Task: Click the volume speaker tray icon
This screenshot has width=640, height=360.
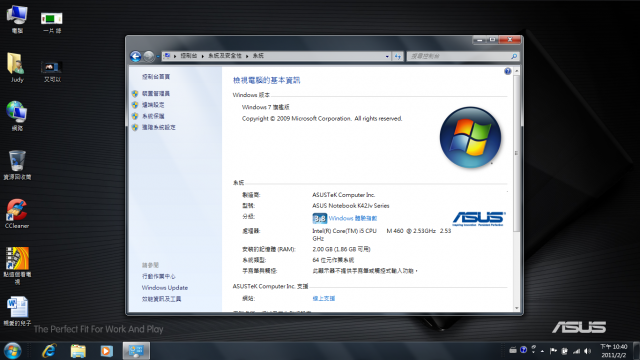Action: tap(587, 351)
